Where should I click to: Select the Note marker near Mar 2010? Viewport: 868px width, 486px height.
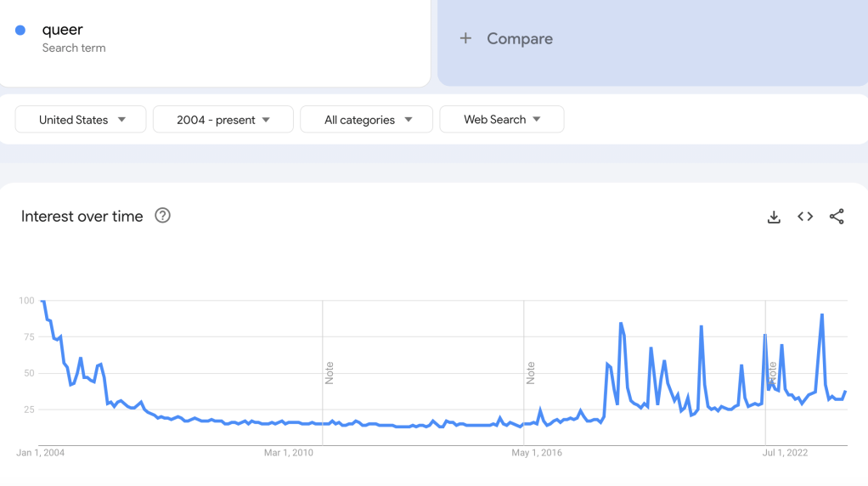point(330,372)
